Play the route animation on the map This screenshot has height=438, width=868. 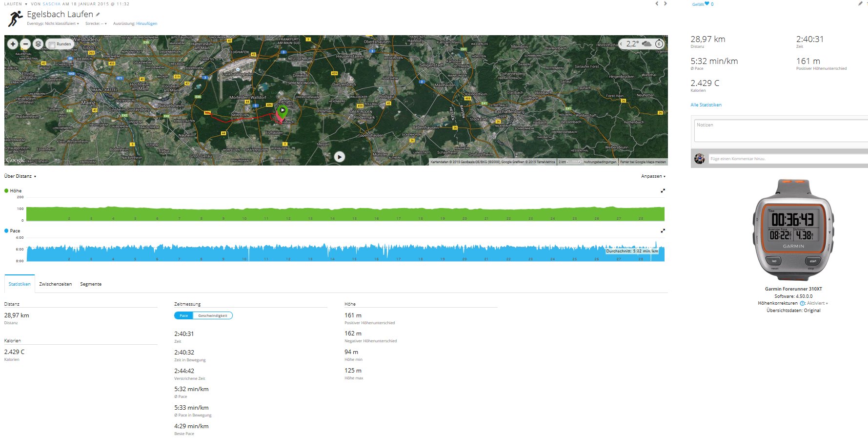(x=340, y=157)
